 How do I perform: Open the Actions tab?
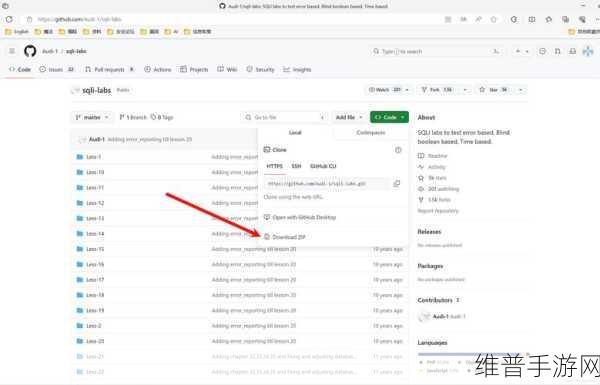(x=158, y=70)
